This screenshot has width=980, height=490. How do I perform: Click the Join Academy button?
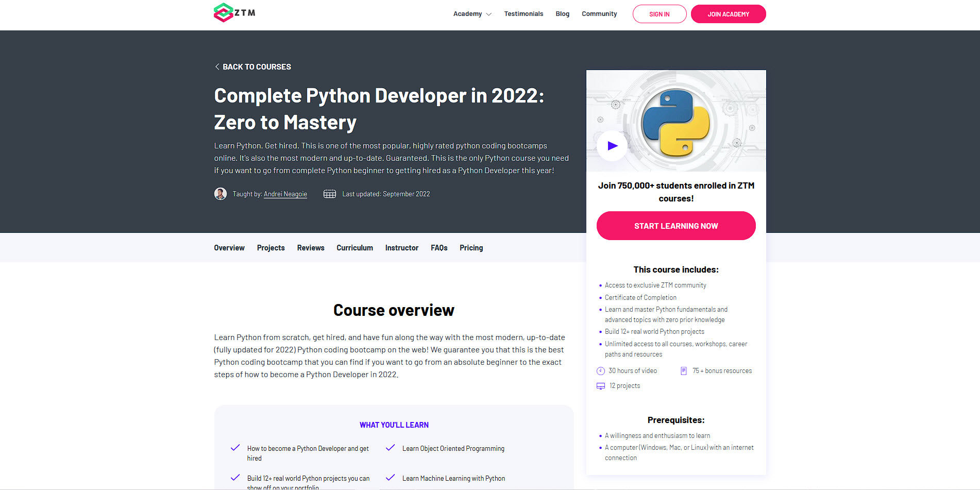click(728, 14)
